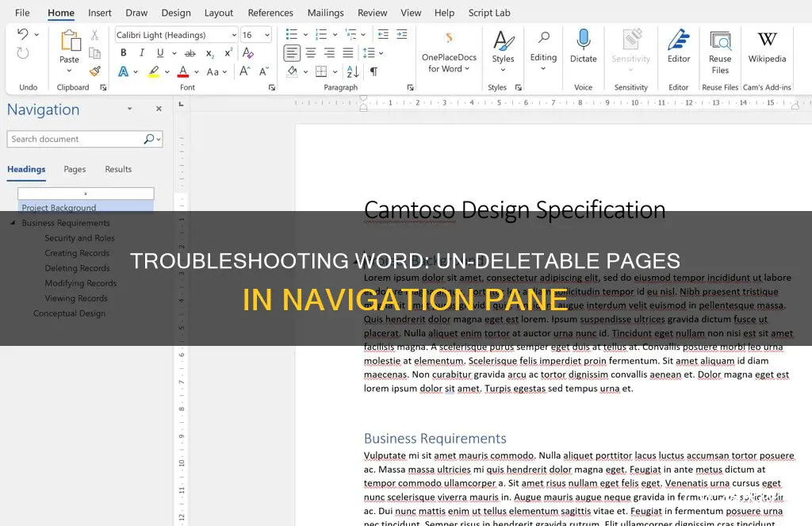
Task: Open Navigation pane options arrow
Action: tap(129, 109)
